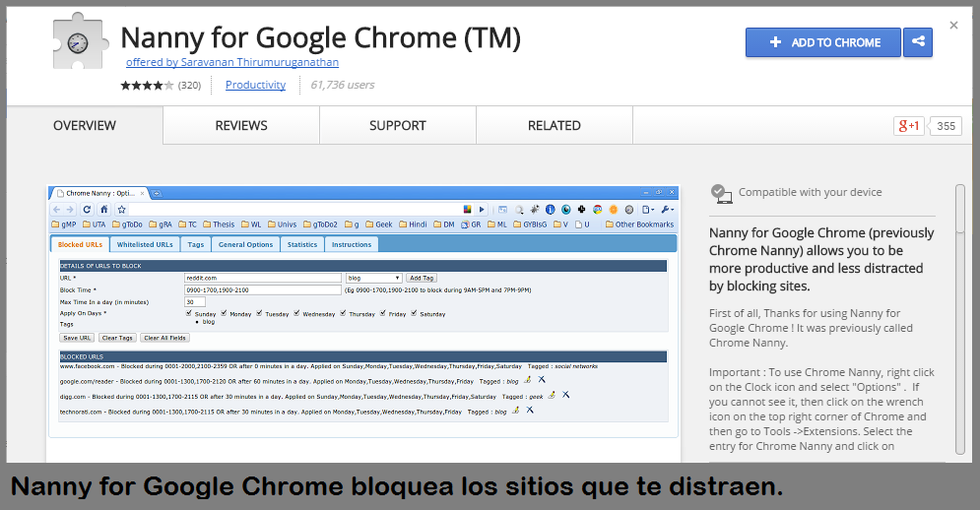Screen dimensions: 980x510
Task: Click the Google +1 button
Action: pos(908,126)
